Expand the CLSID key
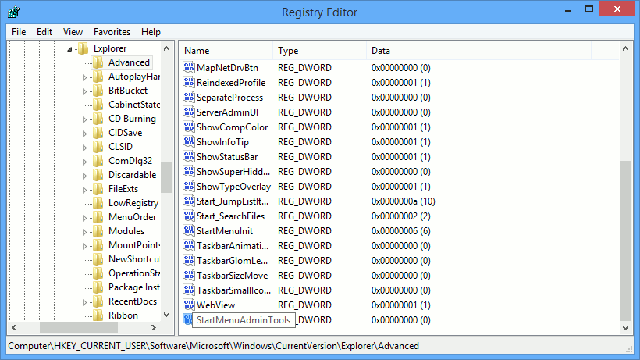640x360 pixels. coord(84,147)
